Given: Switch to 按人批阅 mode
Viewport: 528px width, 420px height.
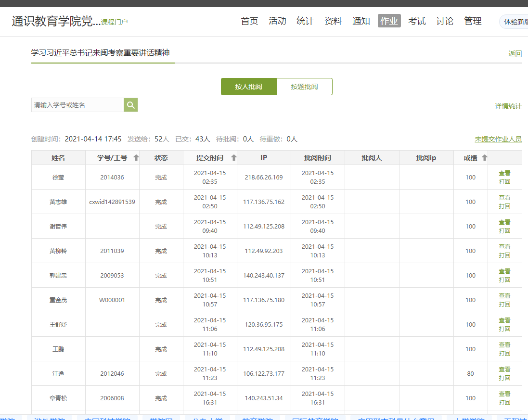Looking at the screenshot, I should click(249, 87).
